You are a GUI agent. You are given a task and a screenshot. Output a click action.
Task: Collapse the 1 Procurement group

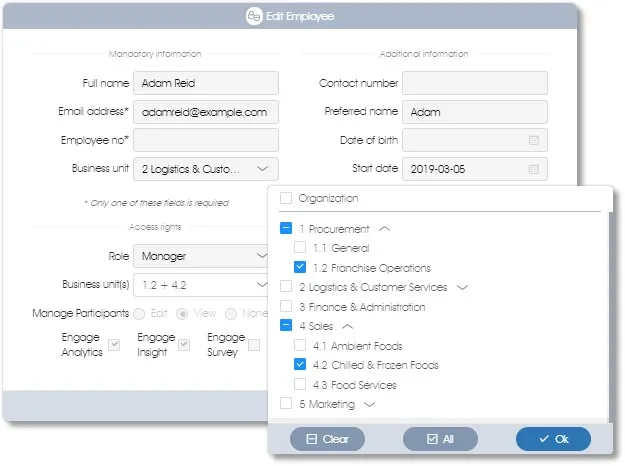(x=386, y=229)
